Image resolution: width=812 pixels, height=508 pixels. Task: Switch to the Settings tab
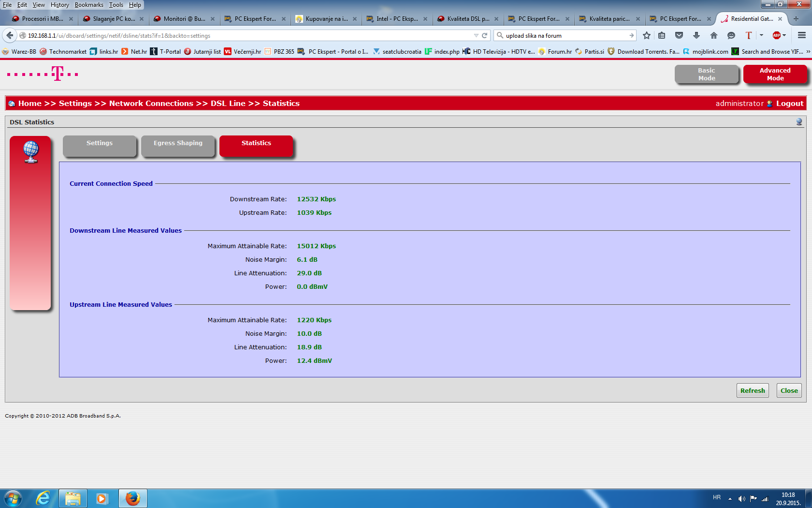pyautogui.click(x=100, y=146)
